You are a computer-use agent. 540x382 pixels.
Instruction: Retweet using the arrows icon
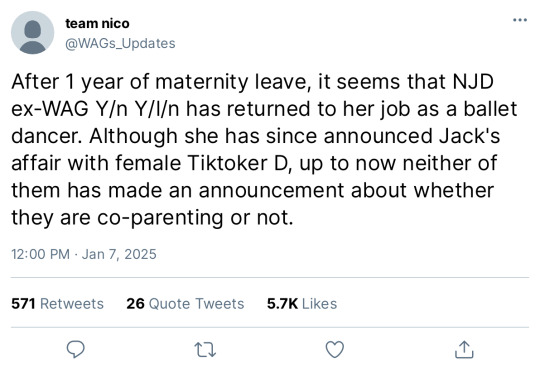[x=205, y=350]
